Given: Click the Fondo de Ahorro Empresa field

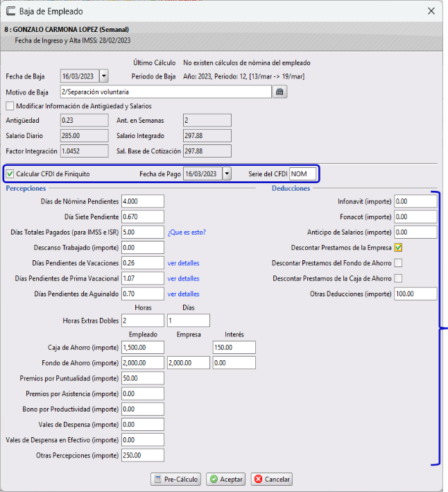Looking at the screenshot, I should (189, 363).
